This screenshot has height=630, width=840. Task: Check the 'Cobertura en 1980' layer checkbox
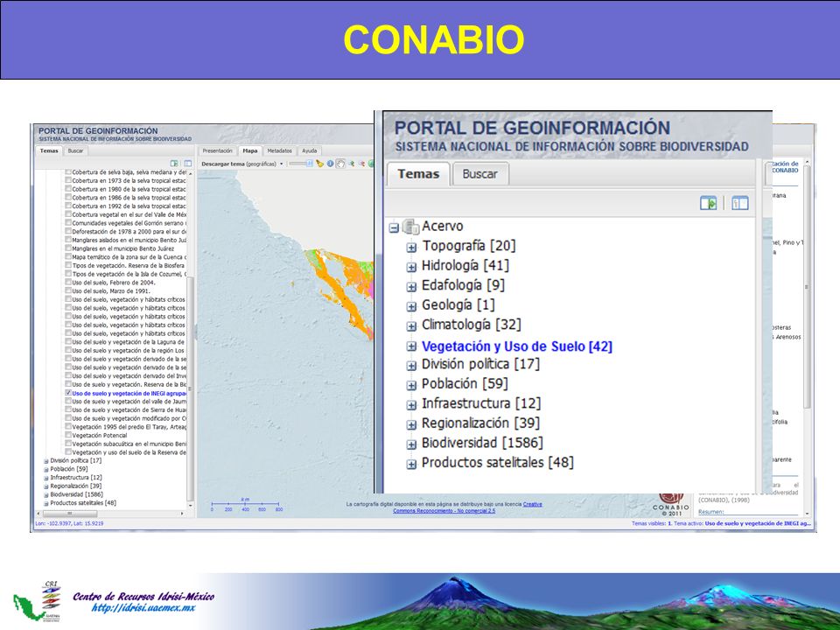(x=68, y=189)
